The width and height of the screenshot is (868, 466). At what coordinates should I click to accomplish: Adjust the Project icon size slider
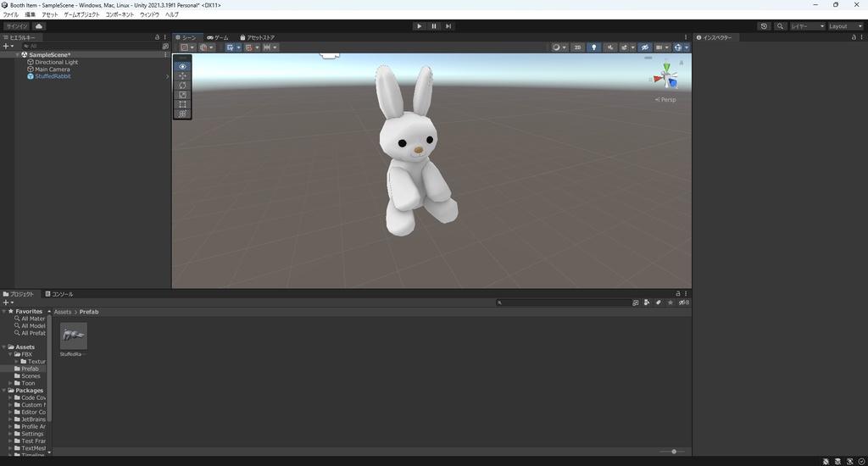click(x=674, y=452)
